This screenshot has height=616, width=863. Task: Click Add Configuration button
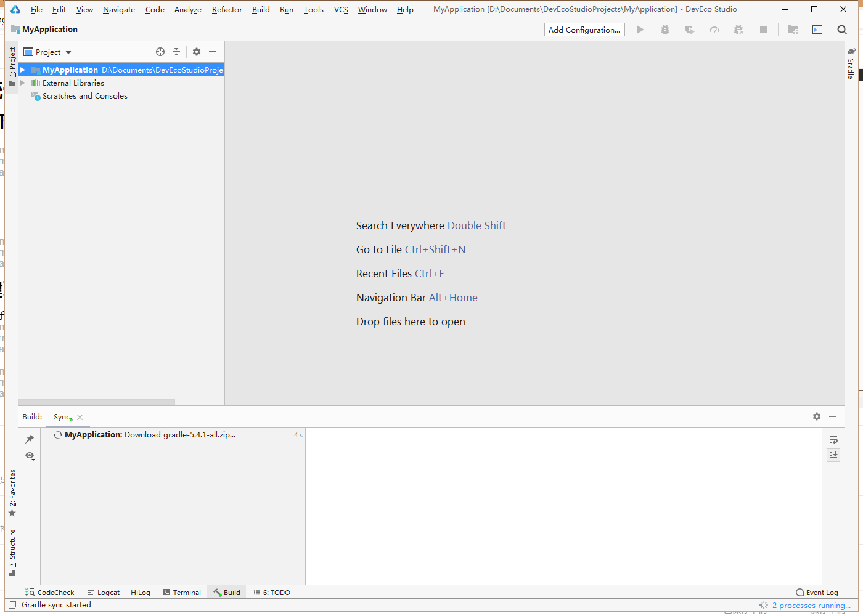584,30
